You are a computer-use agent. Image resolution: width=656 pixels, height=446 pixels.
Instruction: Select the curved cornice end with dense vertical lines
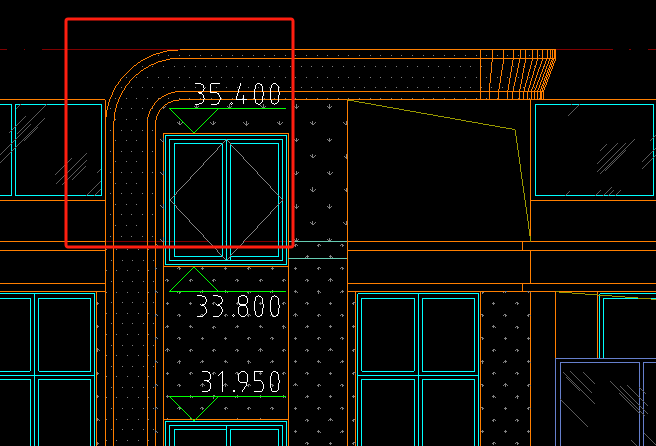518,74
